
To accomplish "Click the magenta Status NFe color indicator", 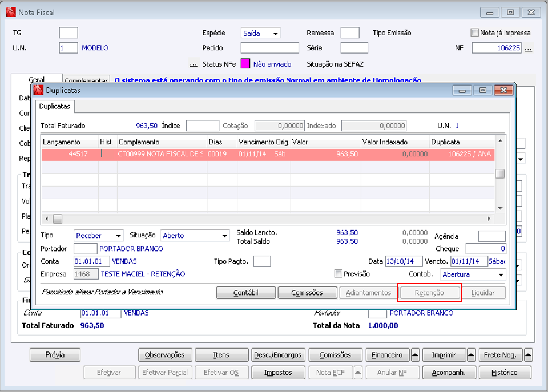I will pyautogui.click(x=245, y=64).
